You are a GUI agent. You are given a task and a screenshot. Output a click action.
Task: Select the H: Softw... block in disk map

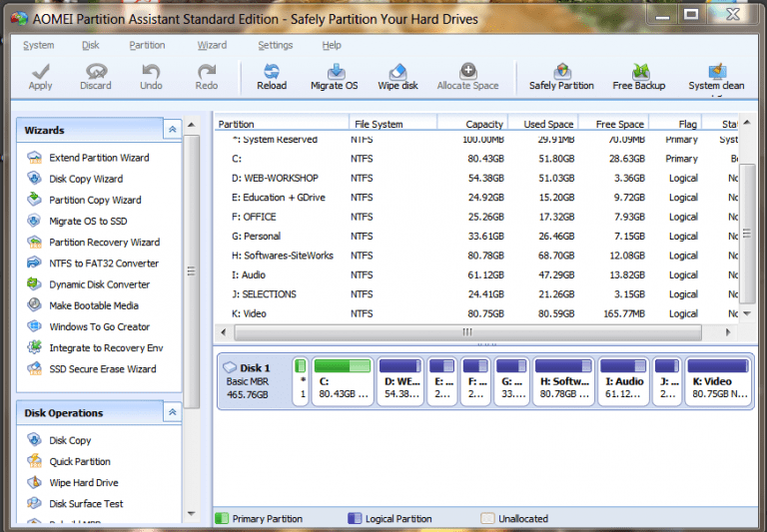click(564, 381)
